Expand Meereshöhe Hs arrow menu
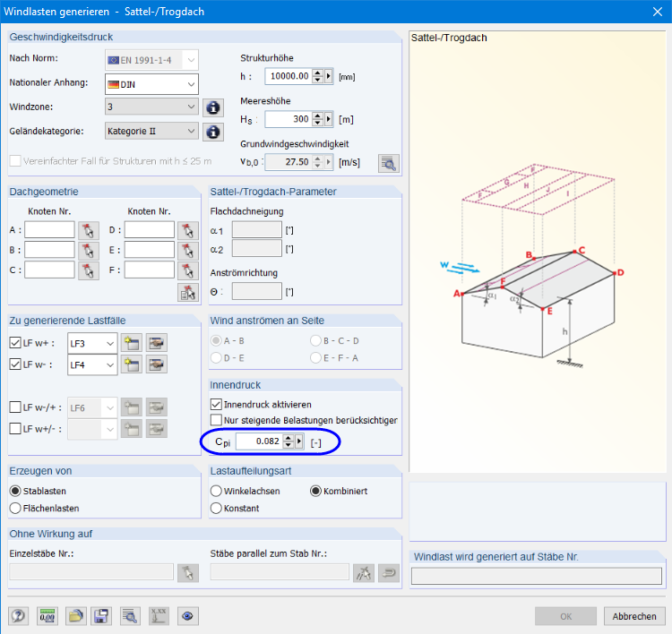Viewport: 672px width, 634px height. (x=329, y=119)
